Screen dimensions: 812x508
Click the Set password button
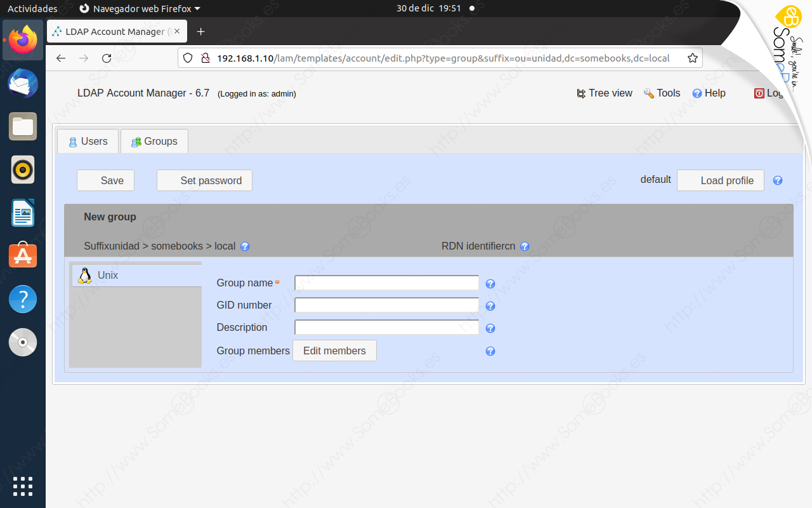pos(204,180)
